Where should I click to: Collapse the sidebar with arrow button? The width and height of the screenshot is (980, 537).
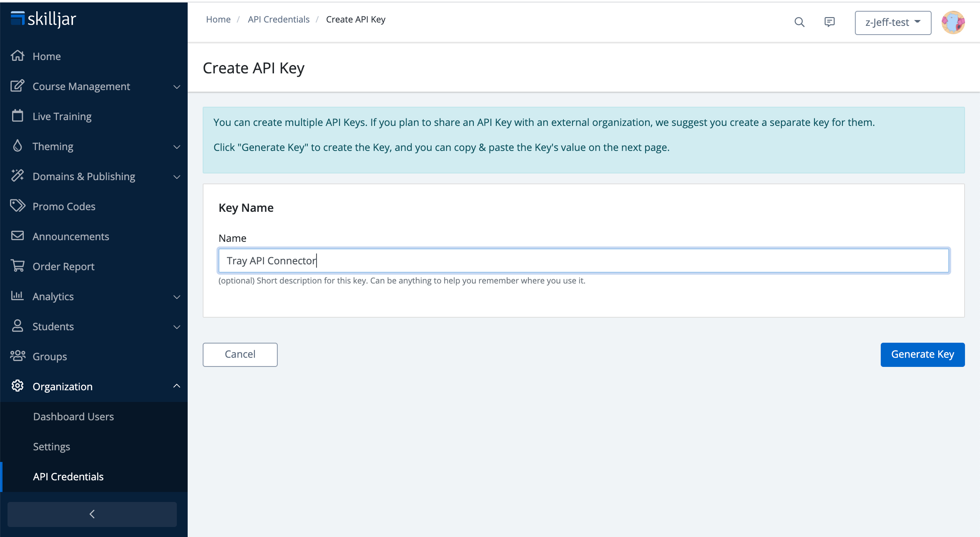pos(92,514)
